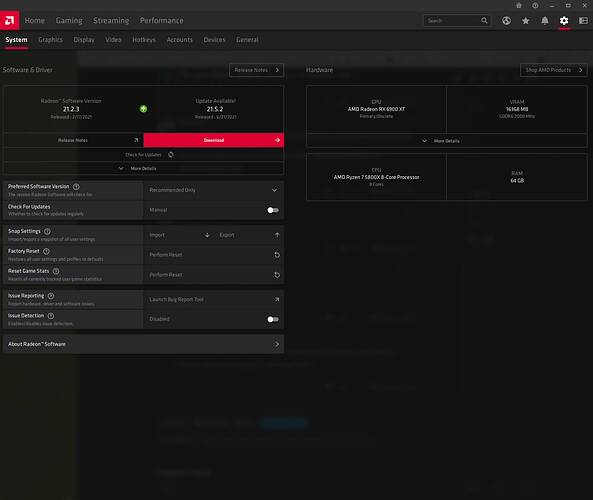Click the red Download button
Image resolution: width=593 pixels, height=500 pixels.
214,140
